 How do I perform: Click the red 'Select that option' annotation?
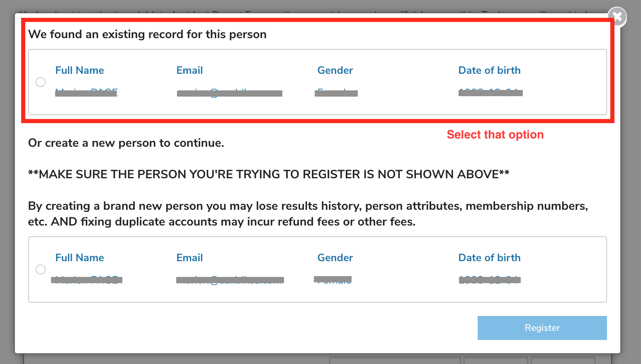(495, 135)
